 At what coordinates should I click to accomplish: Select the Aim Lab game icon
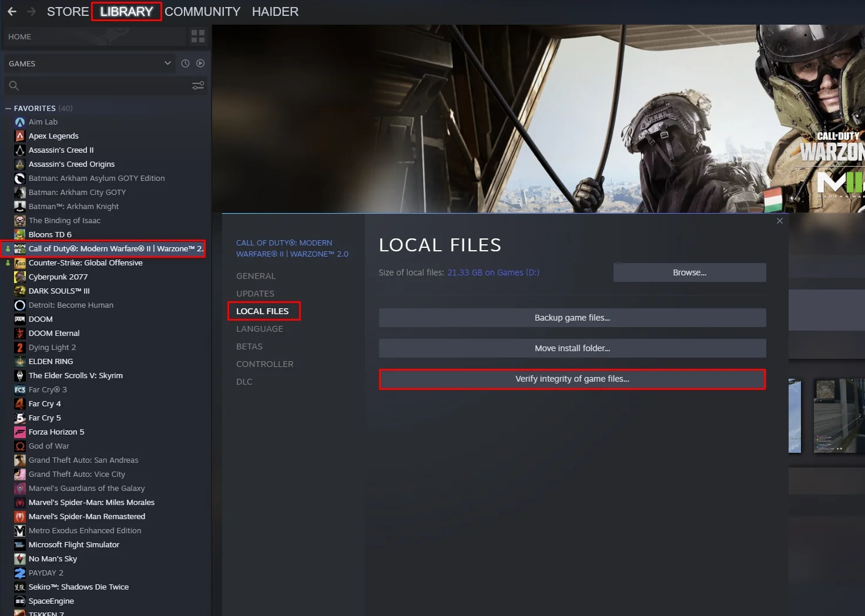coord(20,122)
